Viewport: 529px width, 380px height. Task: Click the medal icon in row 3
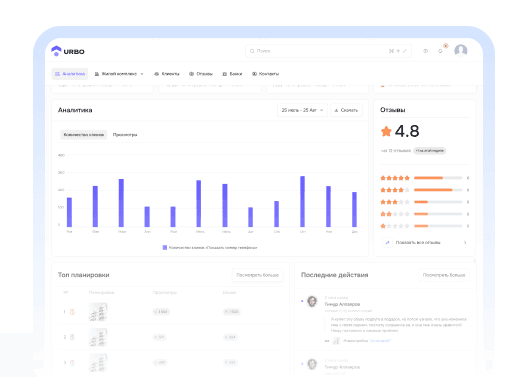(72, 362)
